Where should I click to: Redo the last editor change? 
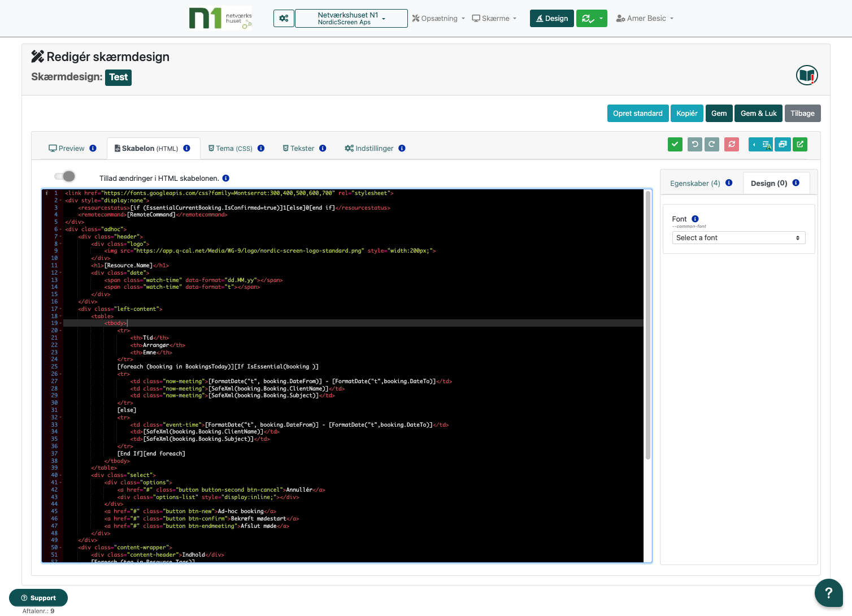712,144
